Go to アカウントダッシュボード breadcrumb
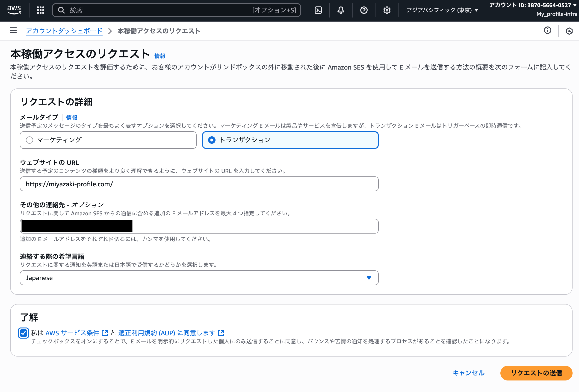The image size is (579, 392). (x=64, y=31)
